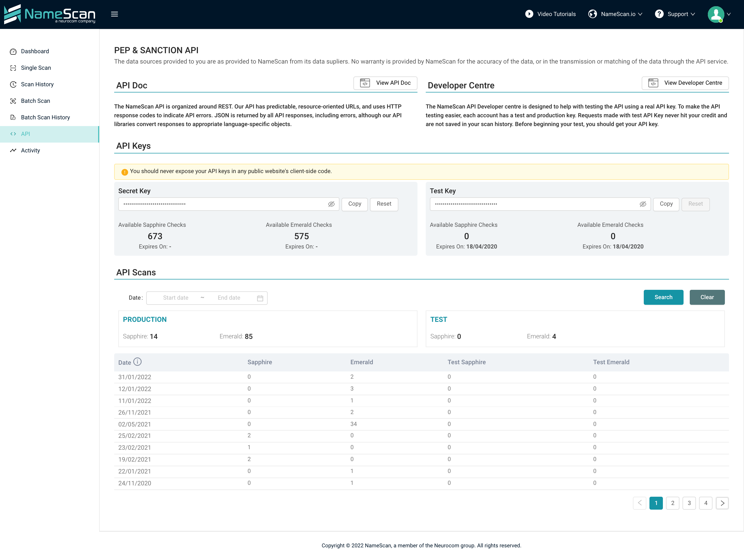Click Emerald value 34 in the table

[x=353, y=424]
